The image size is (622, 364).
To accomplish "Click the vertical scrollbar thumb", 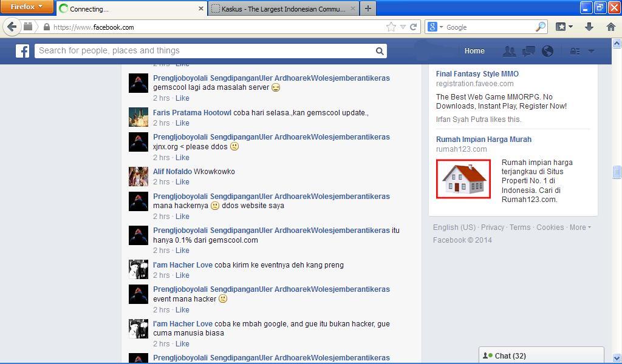I will [x=617, y=172].
